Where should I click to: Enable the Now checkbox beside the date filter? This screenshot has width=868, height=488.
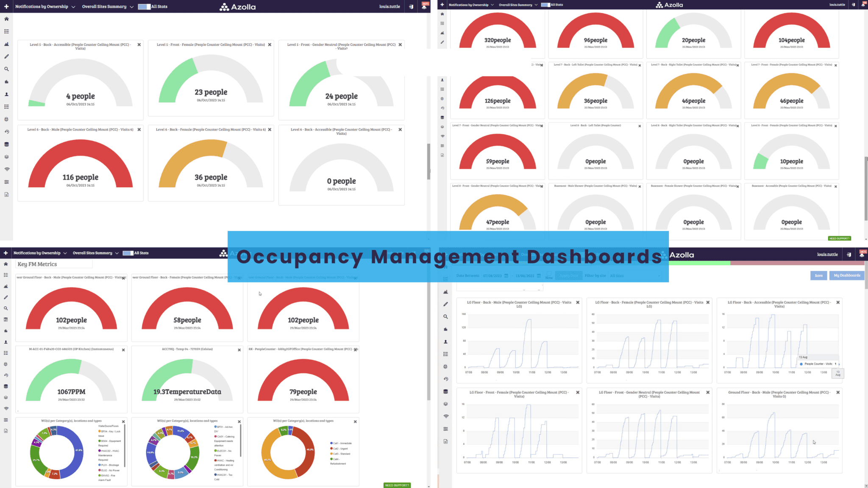point(549,272)
